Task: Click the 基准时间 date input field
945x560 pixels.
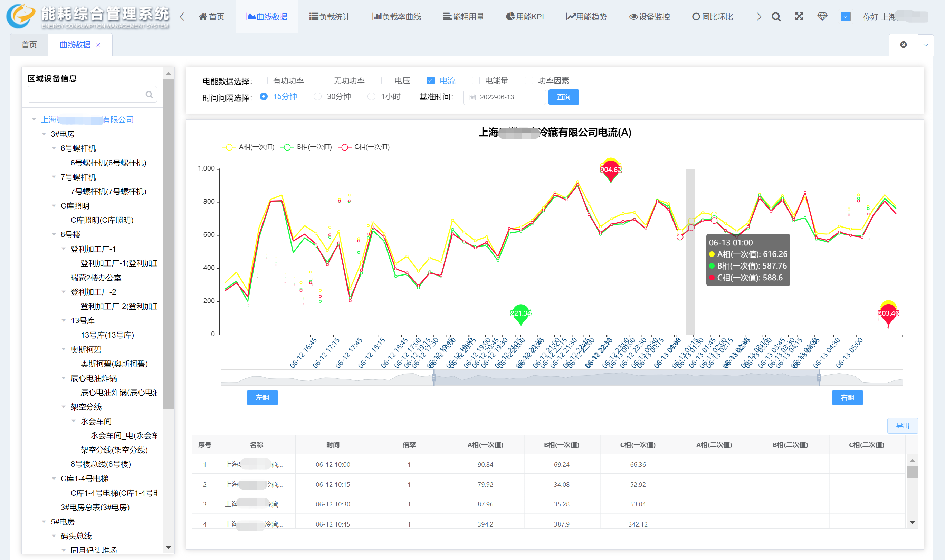Action: (504, 97)
